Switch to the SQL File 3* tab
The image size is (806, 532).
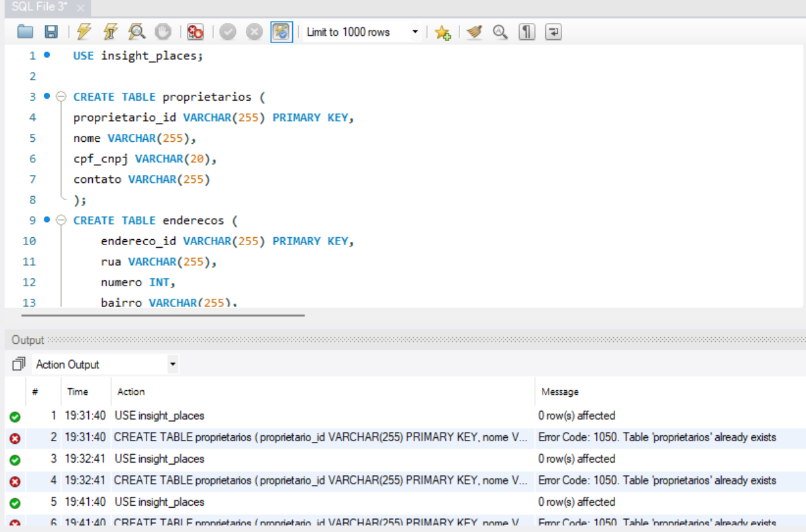(x=39, y=7)
